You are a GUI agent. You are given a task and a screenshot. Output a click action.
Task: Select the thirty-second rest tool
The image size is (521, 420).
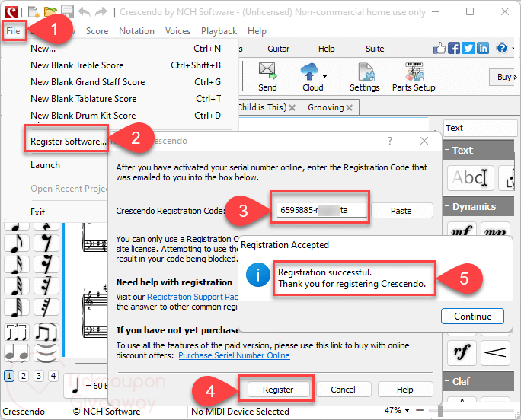pyautogui.click(x=46, y=285)
